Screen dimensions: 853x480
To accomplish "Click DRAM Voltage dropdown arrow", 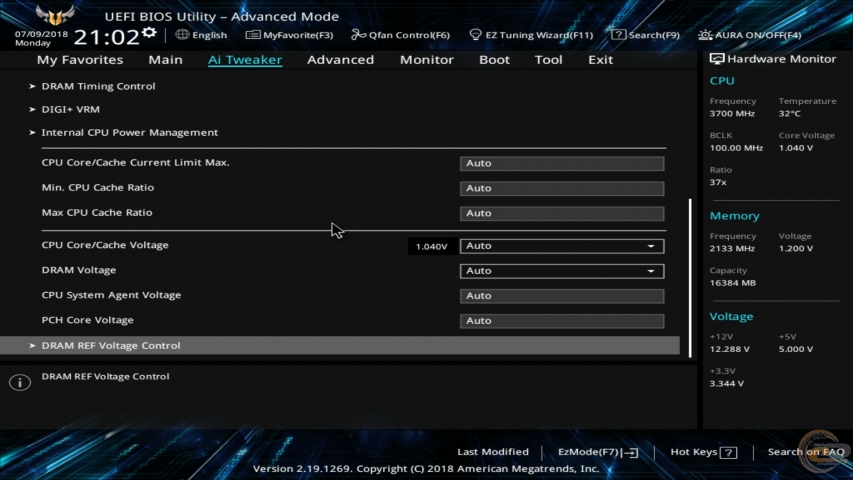I will 651,271.
